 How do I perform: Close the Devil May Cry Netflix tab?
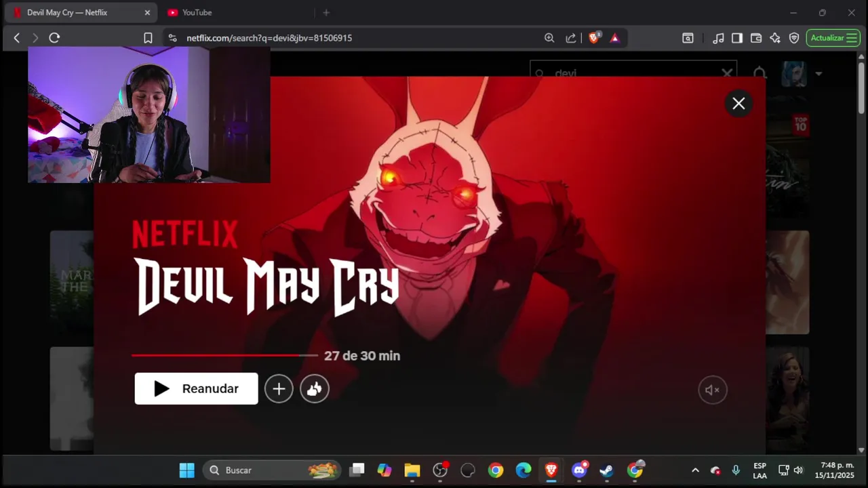147,12
